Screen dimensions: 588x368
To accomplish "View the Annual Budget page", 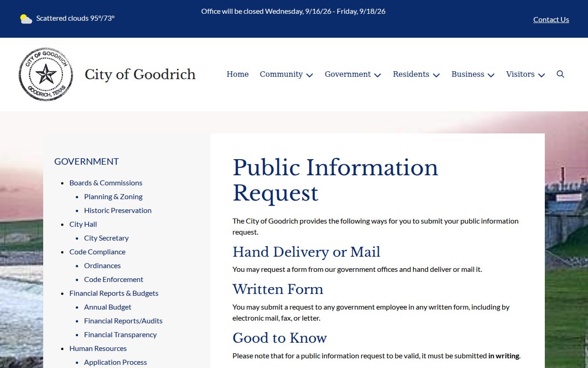I will (x=107, y=307).
